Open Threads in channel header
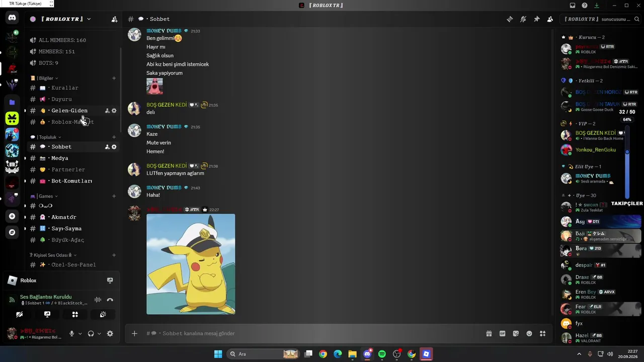The image size is (644, 362). [x=510, y=19]
